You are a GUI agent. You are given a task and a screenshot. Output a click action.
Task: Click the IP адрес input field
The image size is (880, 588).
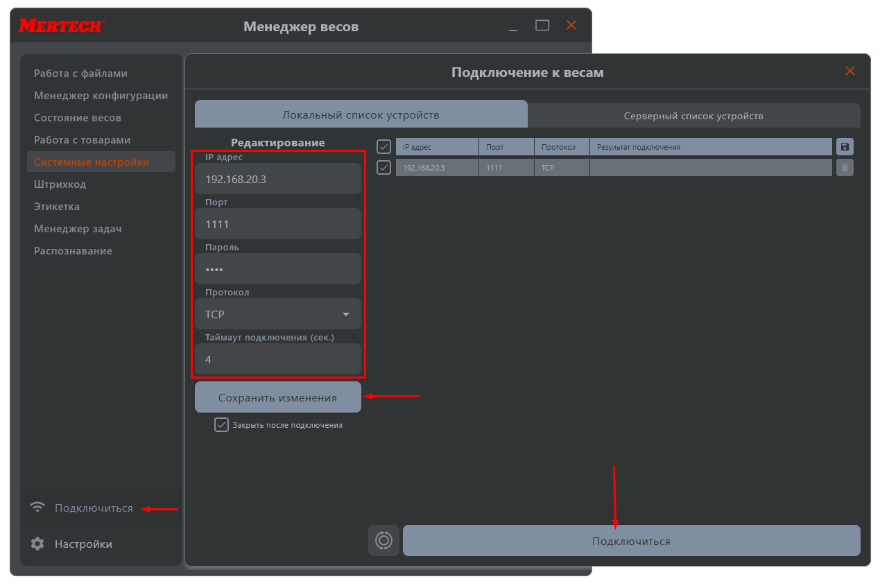(277, 179)
